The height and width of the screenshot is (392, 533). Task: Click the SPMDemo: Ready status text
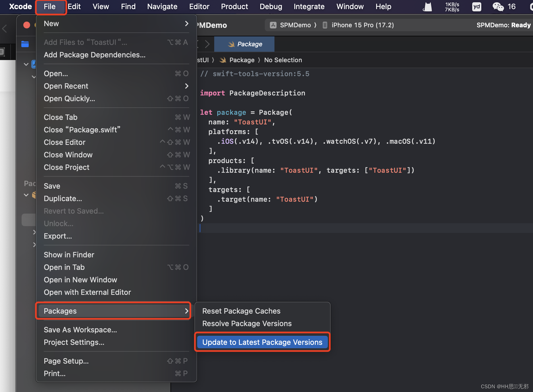coord(503,25)
